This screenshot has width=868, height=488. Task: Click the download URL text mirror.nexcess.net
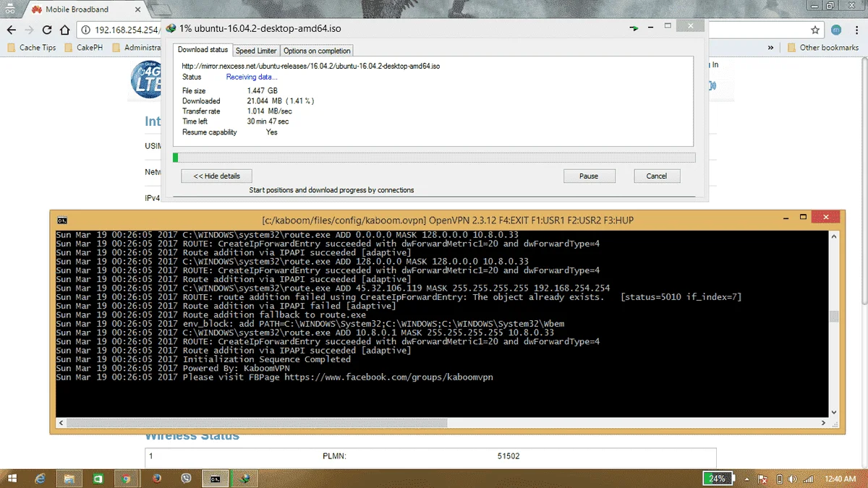coord(311,66)
